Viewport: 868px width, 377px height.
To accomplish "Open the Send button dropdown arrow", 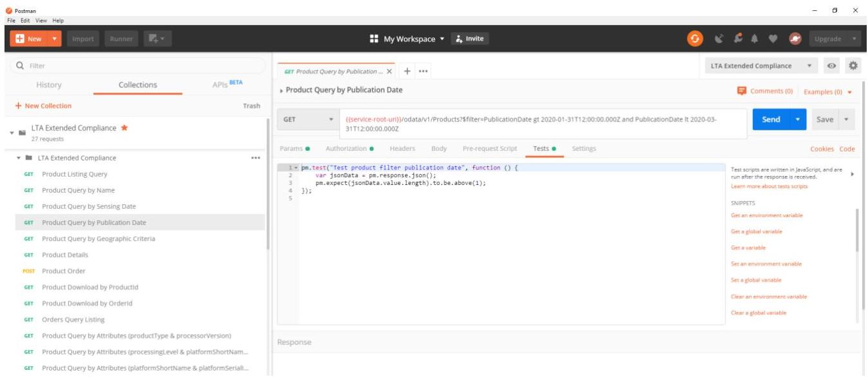I will pos(799,119).
